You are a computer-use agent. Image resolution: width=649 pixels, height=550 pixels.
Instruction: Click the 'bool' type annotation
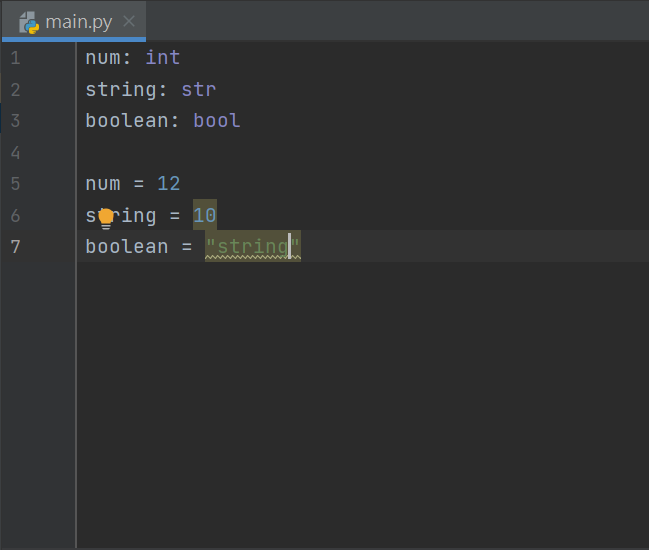tap(217, 121)
